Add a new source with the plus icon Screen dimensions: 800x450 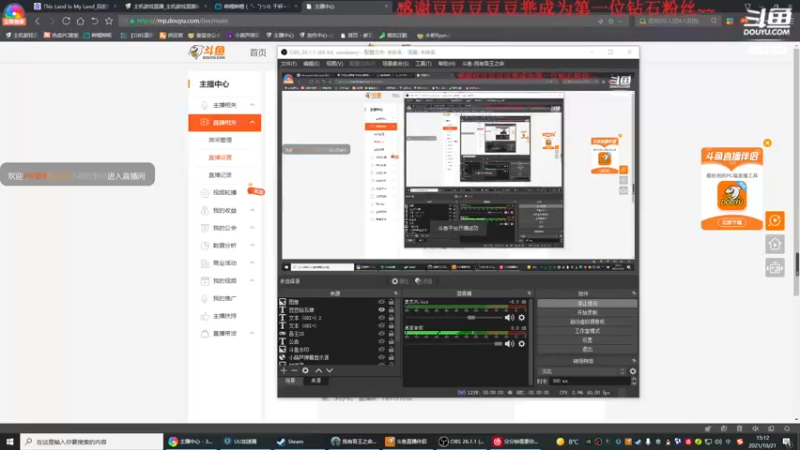(284, 370)
